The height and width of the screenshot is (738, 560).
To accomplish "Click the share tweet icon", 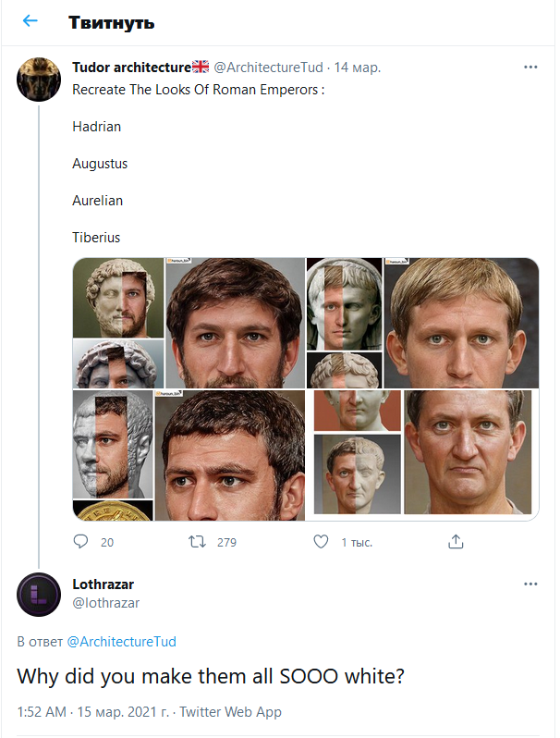I will click(456, 542).
